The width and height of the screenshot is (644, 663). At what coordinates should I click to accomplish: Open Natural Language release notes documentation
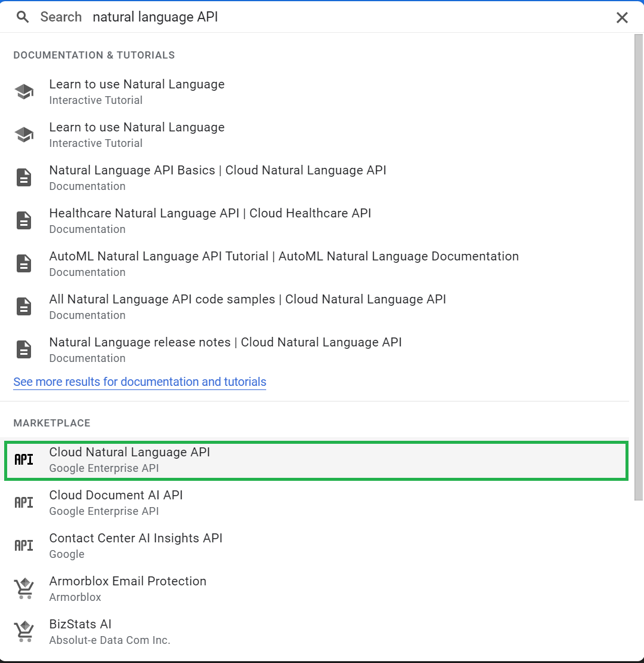315,349
